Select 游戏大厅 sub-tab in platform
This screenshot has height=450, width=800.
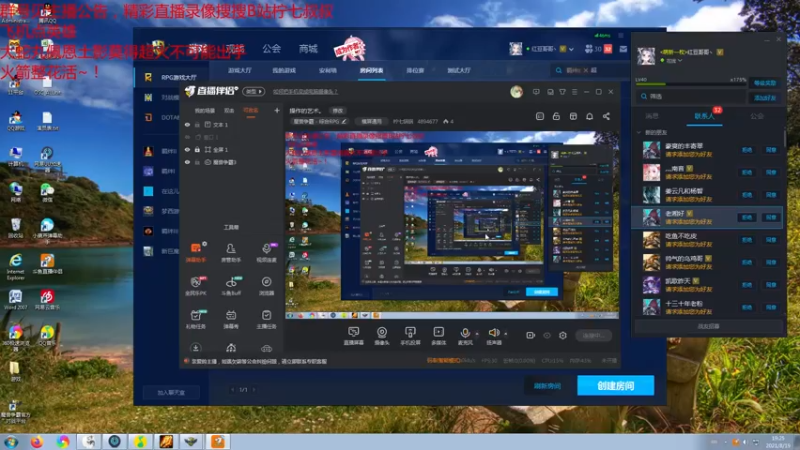coord(240,70)
